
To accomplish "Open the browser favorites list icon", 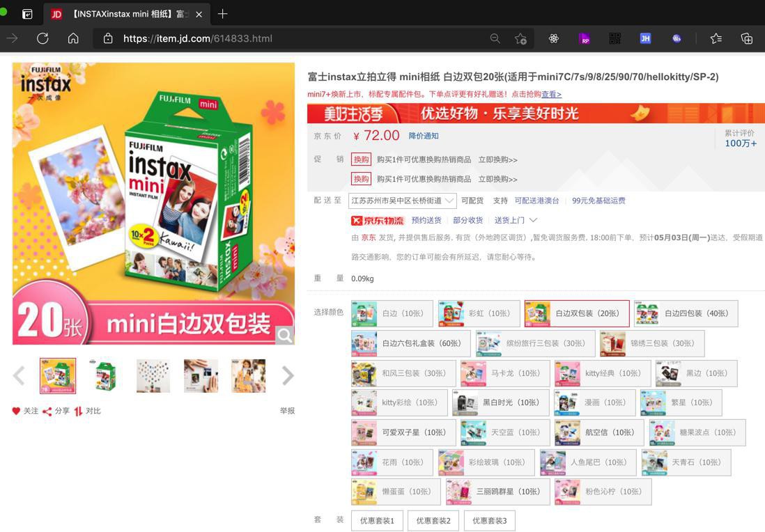I will tap(716, 38).
